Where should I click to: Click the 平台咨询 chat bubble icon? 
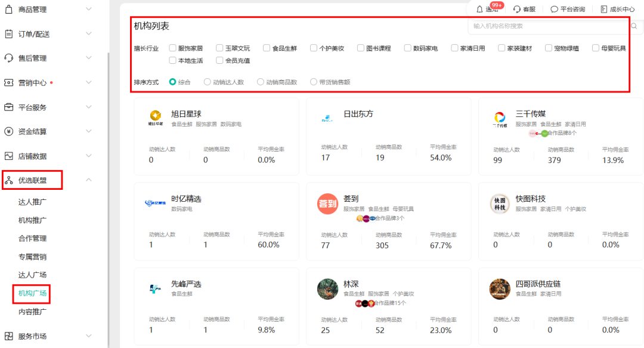554,9
